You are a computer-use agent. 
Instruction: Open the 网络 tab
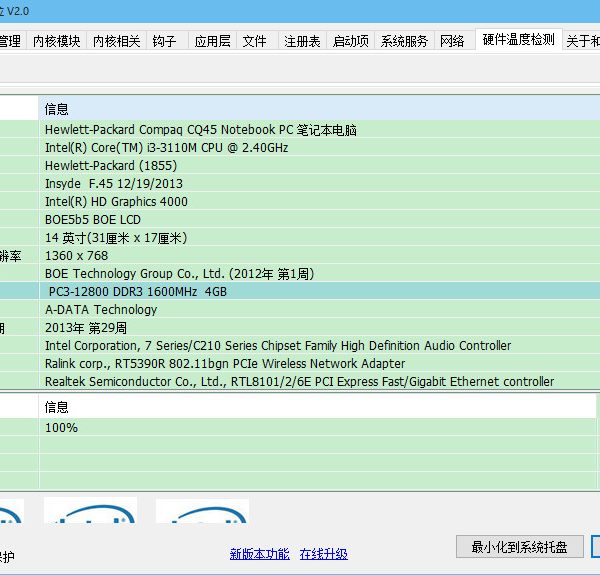click(x=452, y=41)
